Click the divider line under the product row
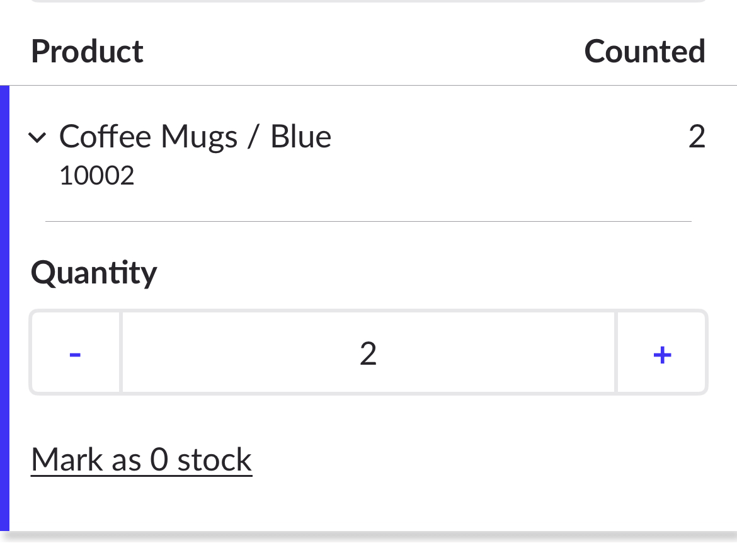 pyautogui.click(x=368, y=220)
